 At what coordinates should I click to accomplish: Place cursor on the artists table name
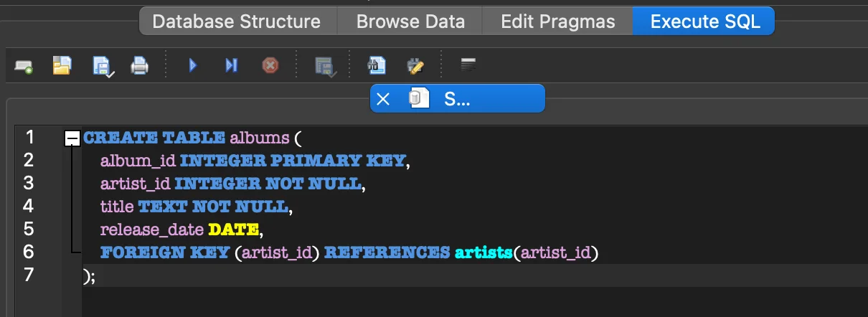[x=483, y=253]
